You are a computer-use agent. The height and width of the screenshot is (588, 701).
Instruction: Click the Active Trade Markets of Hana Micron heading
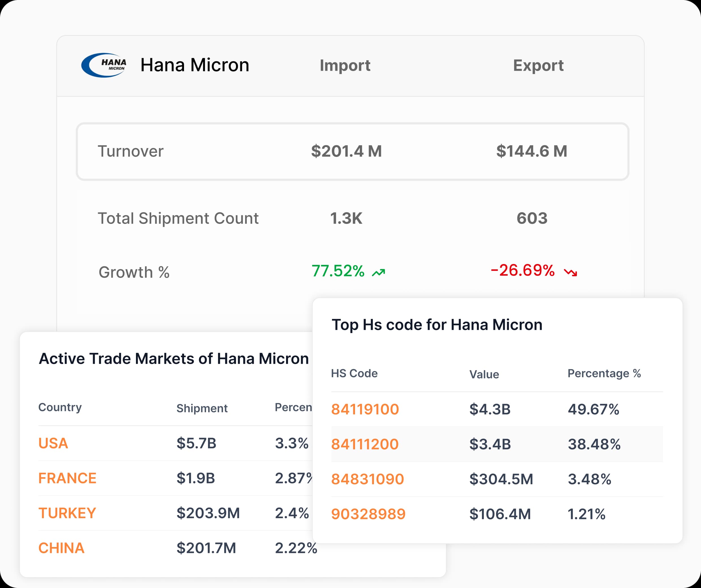click(x=174, y=359)
